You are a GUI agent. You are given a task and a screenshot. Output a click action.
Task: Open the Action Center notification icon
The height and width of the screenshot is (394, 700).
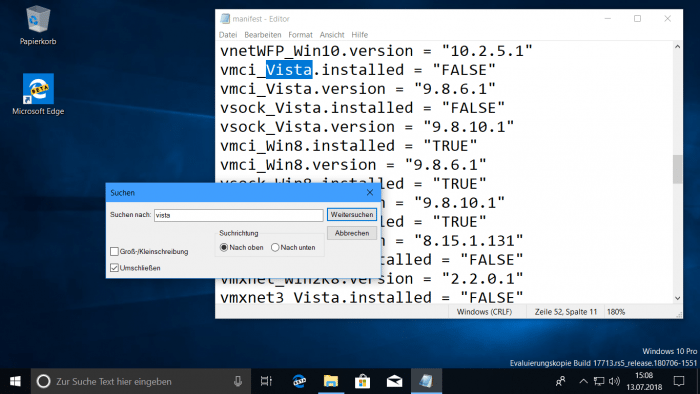pos(679,382)
